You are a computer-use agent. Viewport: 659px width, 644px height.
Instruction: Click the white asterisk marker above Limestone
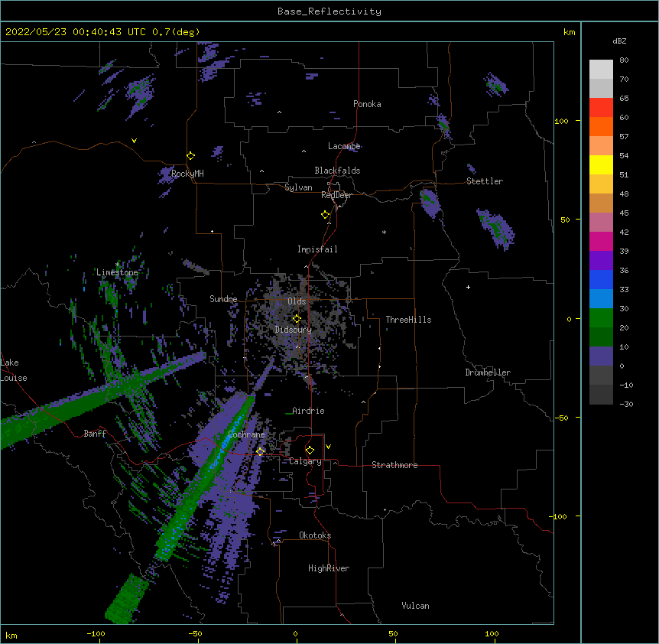tap(118, 265)
